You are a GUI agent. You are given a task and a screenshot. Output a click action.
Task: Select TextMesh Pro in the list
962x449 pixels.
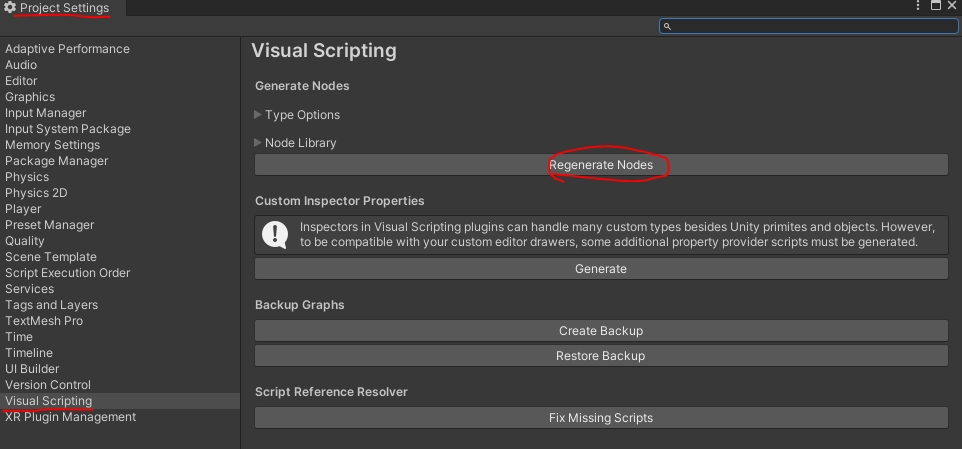(x=44, y=321)
